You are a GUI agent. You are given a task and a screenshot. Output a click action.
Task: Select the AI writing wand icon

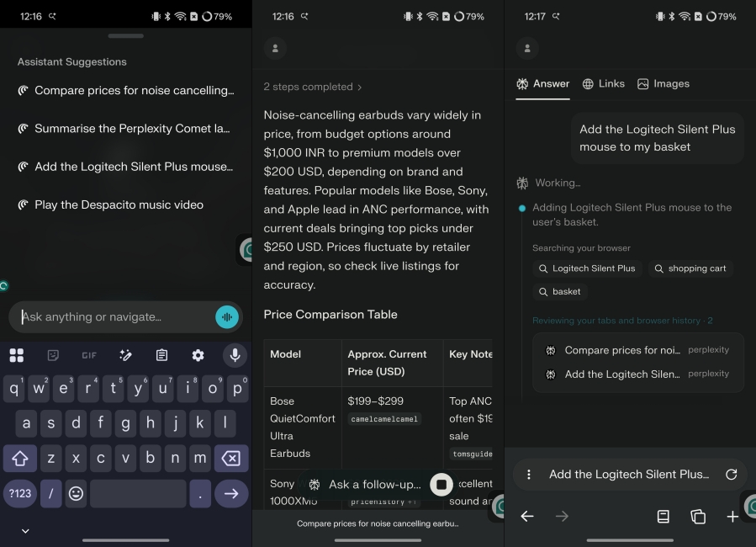(124, 355)
